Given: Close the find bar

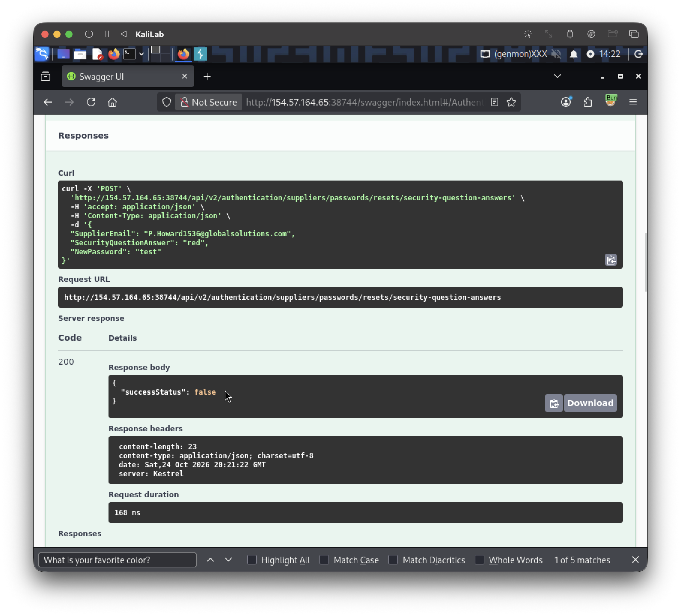Looking at the screenshot, I should click(635, 560).
